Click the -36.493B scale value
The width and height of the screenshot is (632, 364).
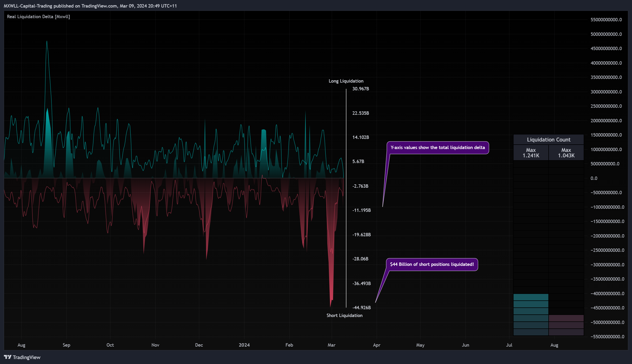[x=362, y=284]
